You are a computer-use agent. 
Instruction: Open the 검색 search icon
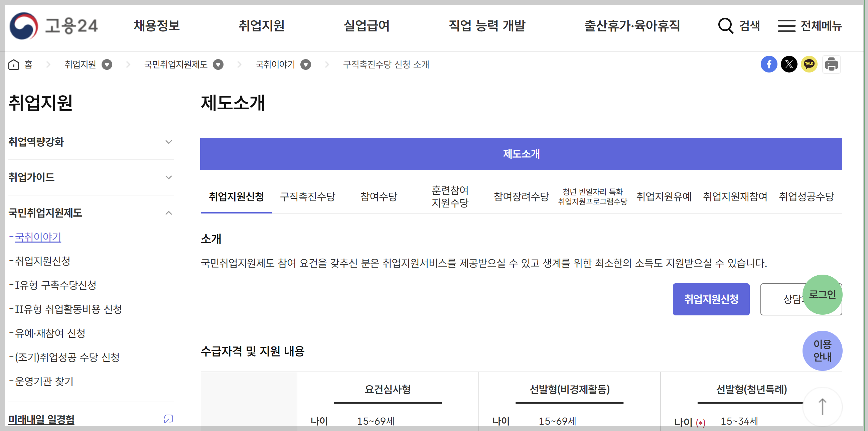point(726,26)
